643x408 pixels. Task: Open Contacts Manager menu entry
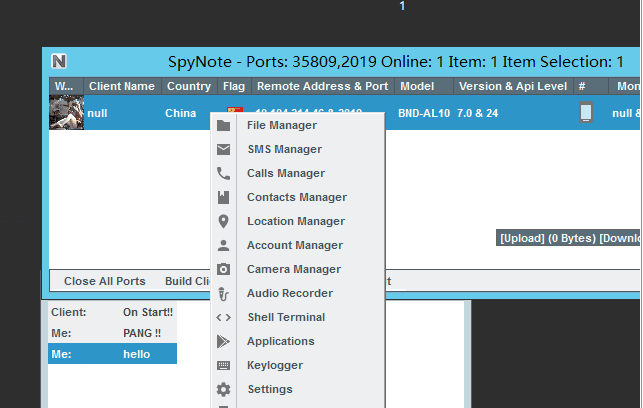click(x=298, y=197)
